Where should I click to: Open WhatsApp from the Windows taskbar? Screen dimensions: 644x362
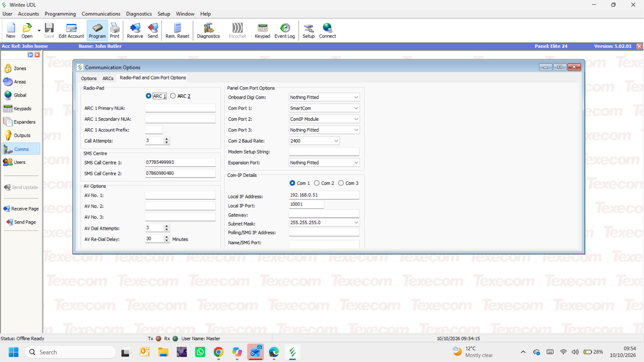[200, 352]
